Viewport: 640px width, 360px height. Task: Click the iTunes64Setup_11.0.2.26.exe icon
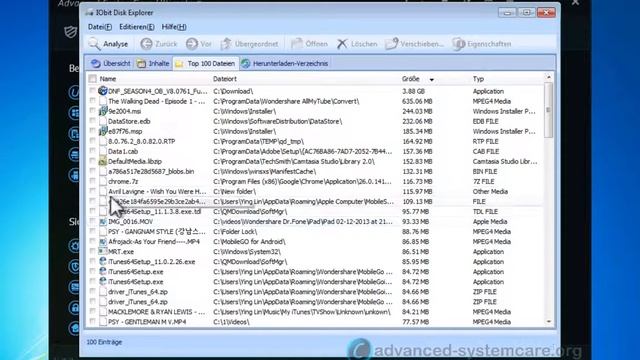[103, 261]
